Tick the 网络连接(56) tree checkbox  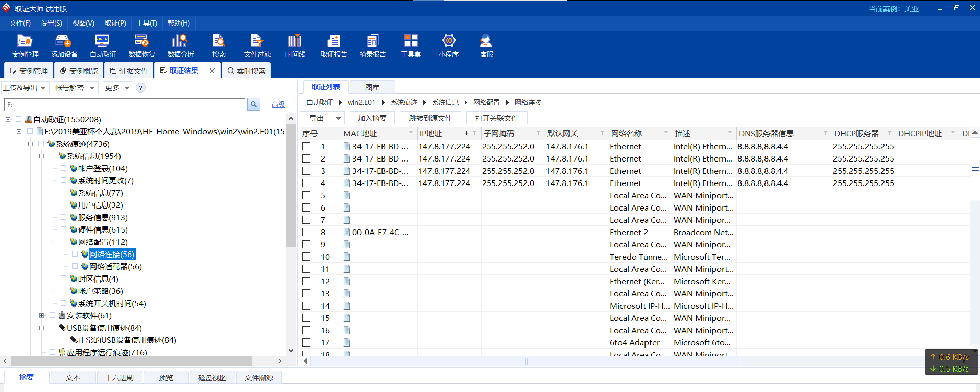pyautogui.click(x=75, y=254)
